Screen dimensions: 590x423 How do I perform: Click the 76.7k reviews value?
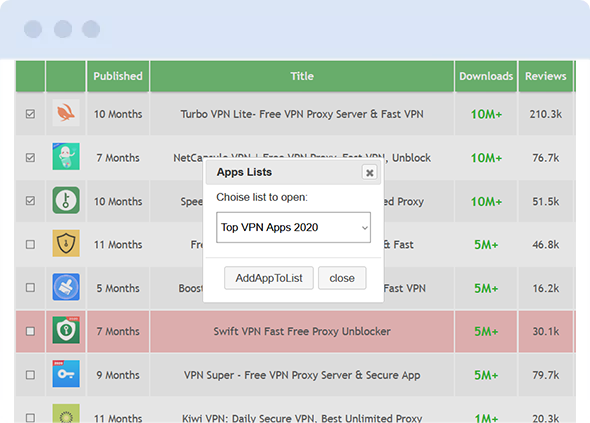point(546,158)
